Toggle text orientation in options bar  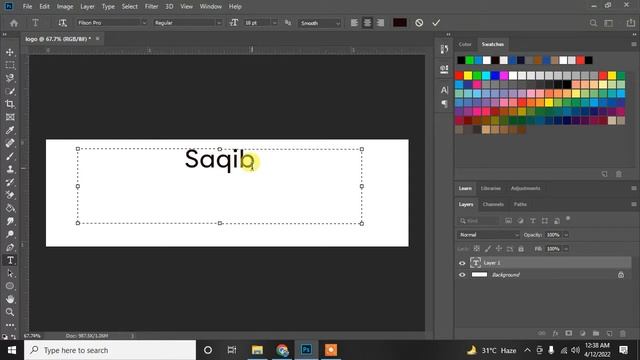62,23
